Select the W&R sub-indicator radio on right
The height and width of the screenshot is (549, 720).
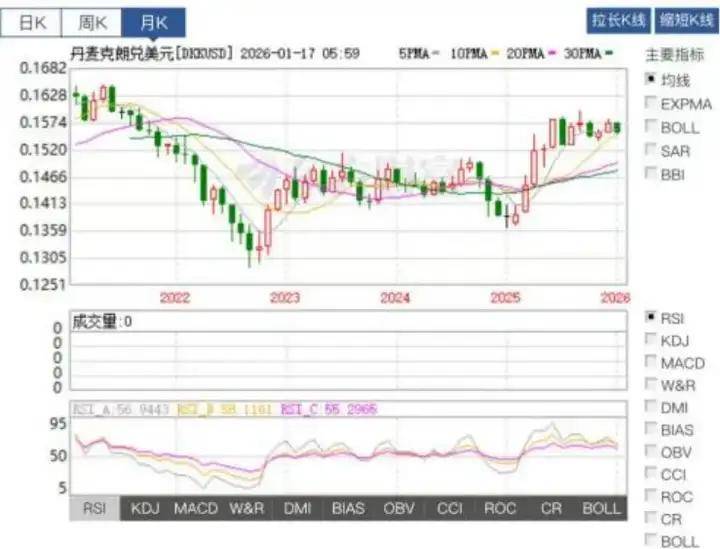(x=650, y=384)
